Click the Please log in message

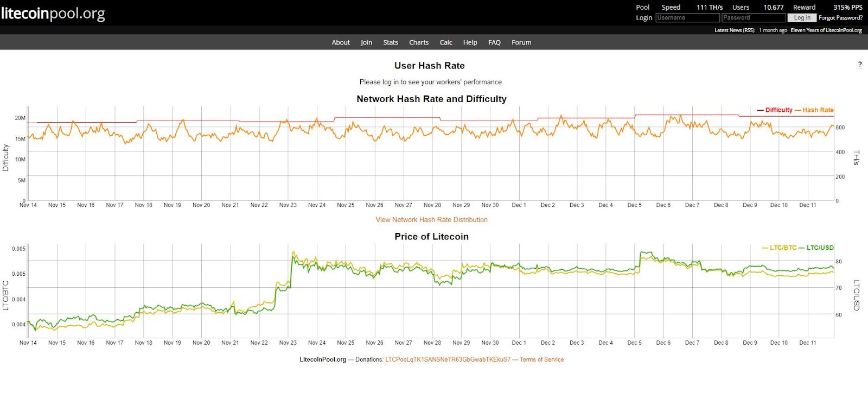click(x=431, y=82)
